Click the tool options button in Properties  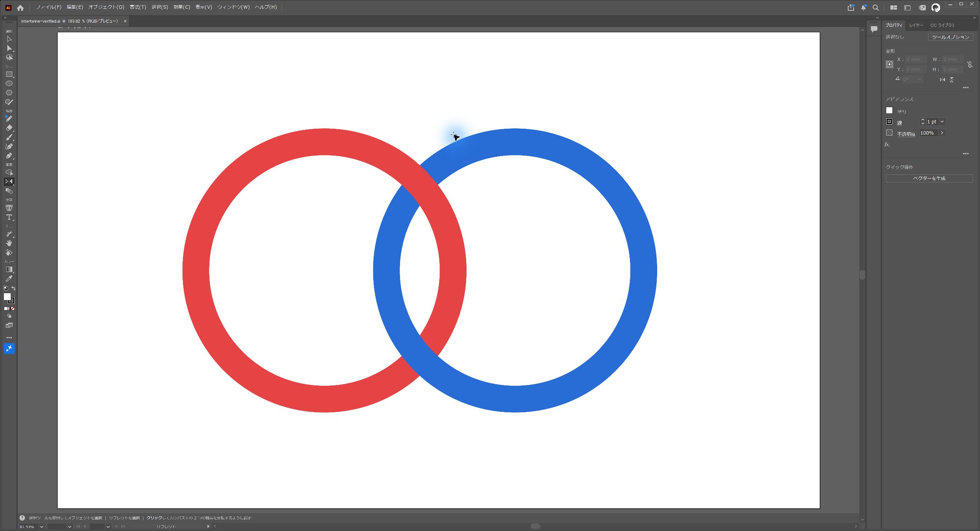pyautogui.click(x=950, y=37)
